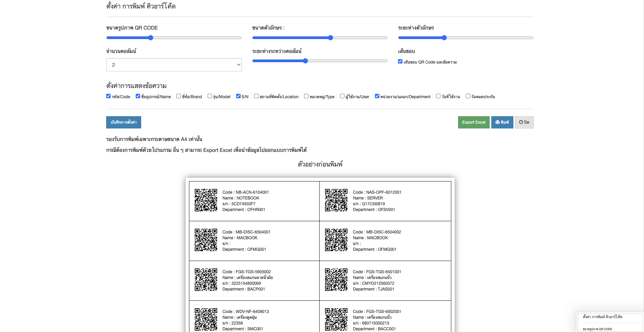The height and width of the screenshot is (332, 644).
Task: Uncheck the Code checkbox
Action: coord(108,96)
